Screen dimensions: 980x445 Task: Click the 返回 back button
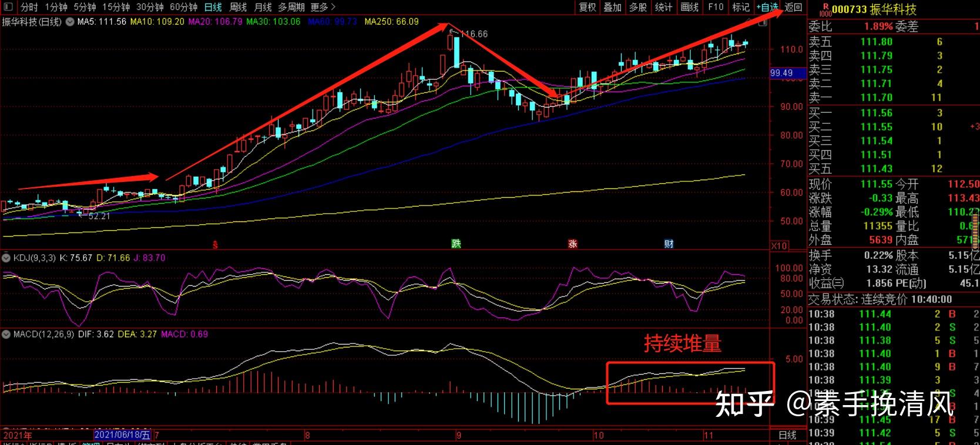[793, 7]
